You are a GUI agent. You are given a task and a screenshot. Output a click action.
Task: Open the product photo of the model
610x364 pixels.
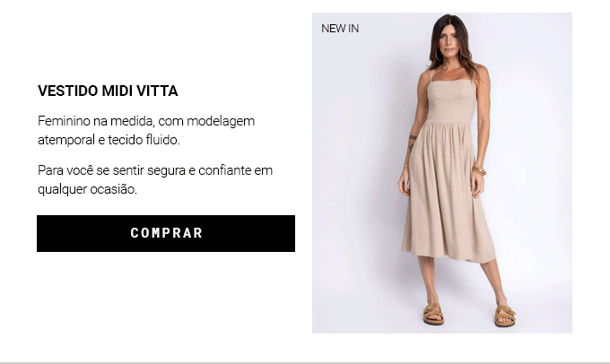(442, 173)
